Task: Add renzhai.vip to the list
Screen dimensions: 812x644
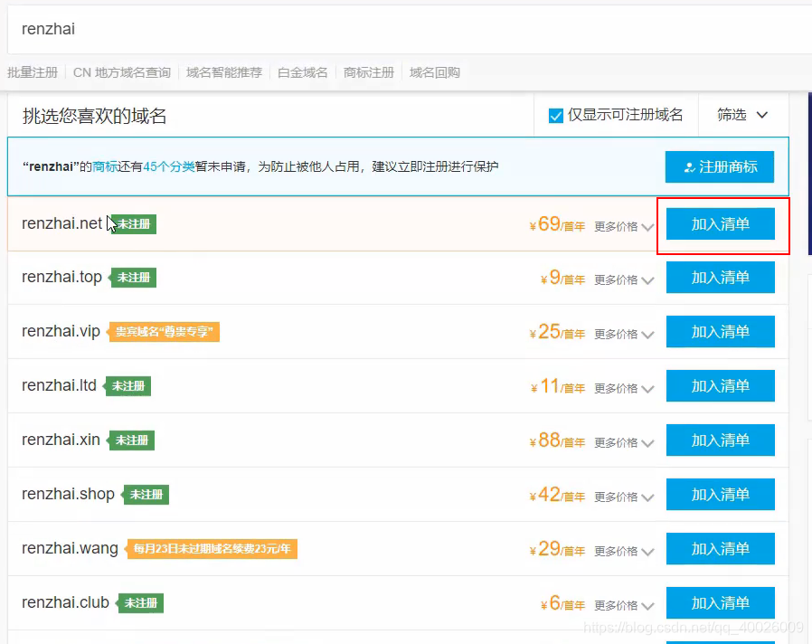Action: [721, 332]
